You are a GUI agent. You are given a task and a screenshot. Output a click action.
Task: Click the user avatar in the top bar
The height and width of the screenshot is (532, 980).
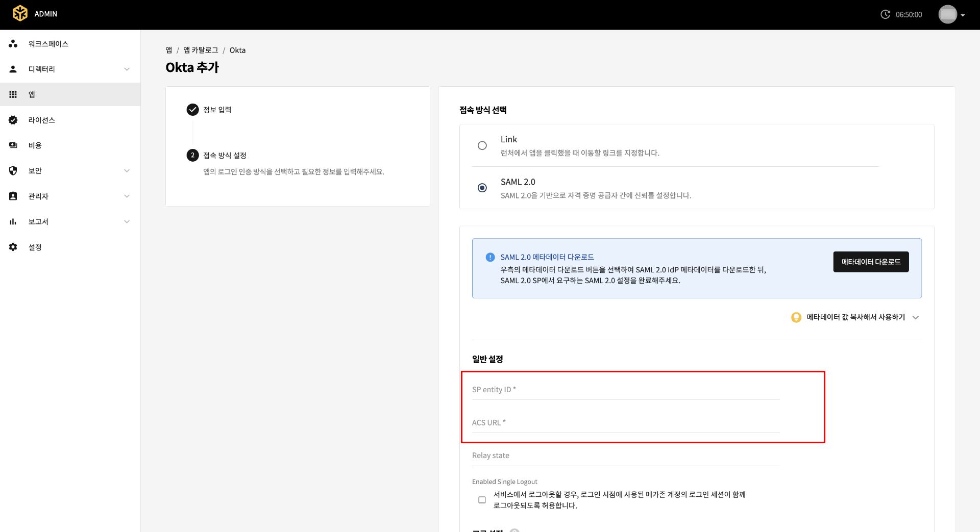pyautogui.click(x=947, y=14)
